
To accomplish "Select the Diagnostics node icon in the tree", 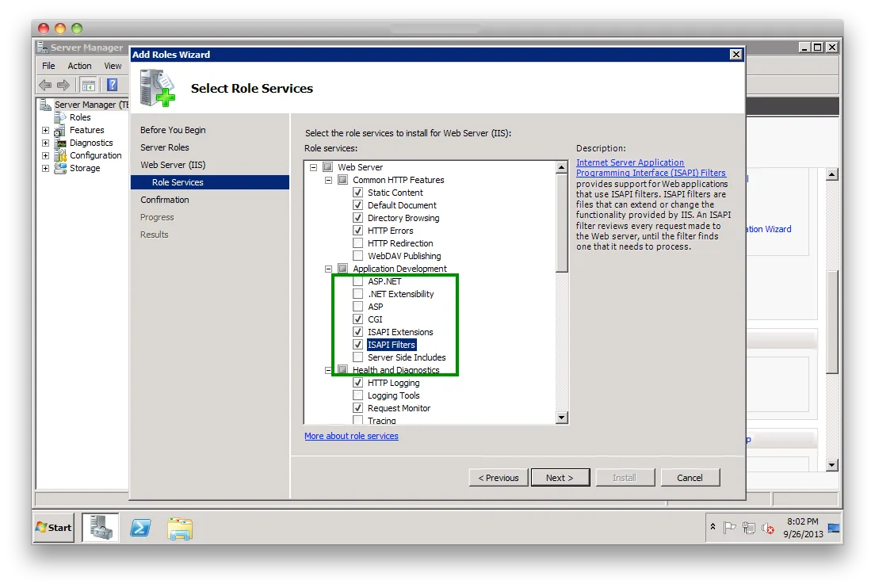I will (x=60, y=143).
